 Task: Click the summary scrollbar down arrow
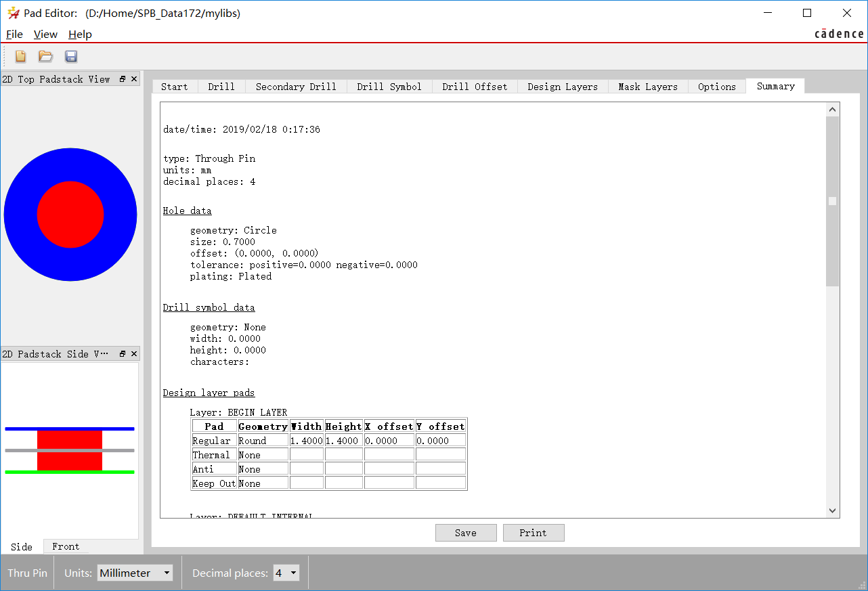(833, 511)
